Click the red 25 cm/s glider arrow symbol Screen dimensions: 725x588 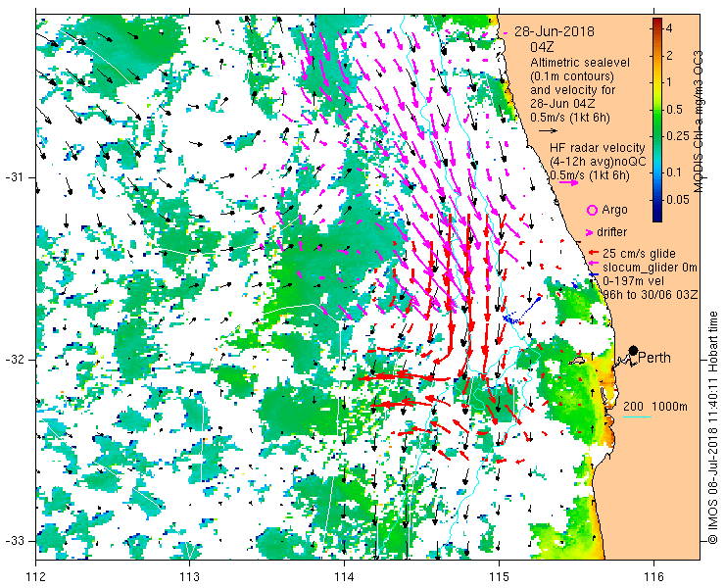click(594, 253)
